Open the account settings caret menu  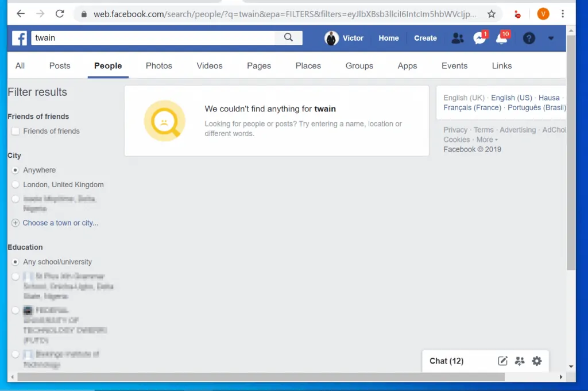[551, 38]
